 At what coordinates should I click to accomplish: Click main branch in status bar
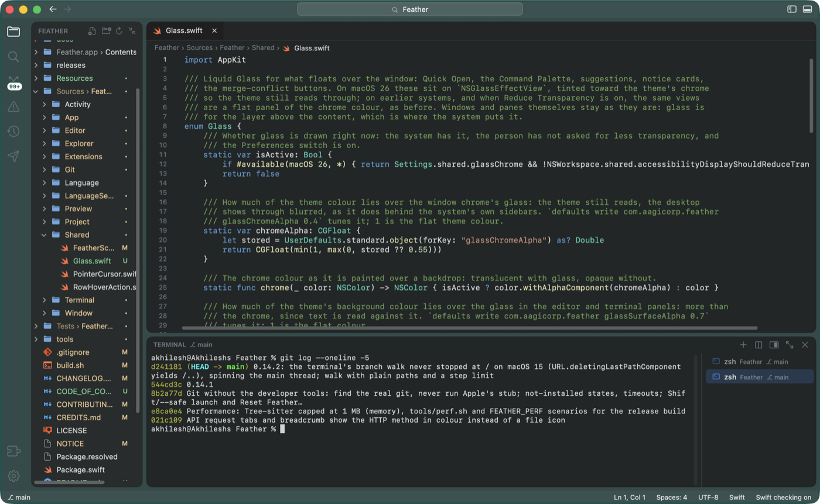(19, 497)
